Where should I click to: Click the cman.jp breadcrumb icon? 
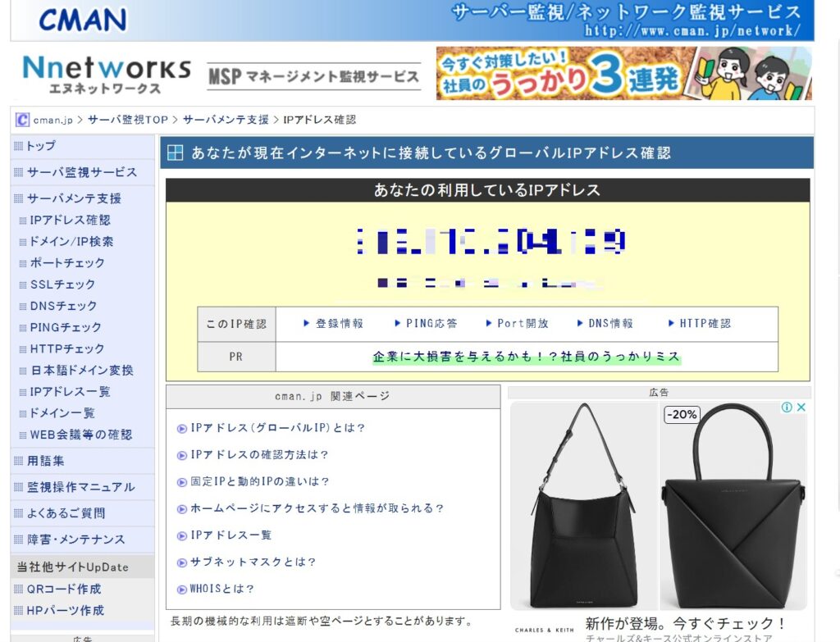click(23, 120)
